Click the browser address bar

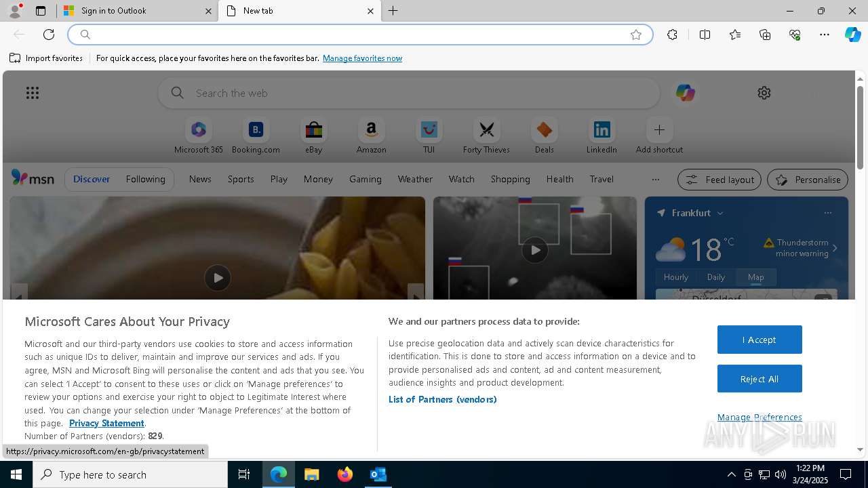[x=359, y=35]
